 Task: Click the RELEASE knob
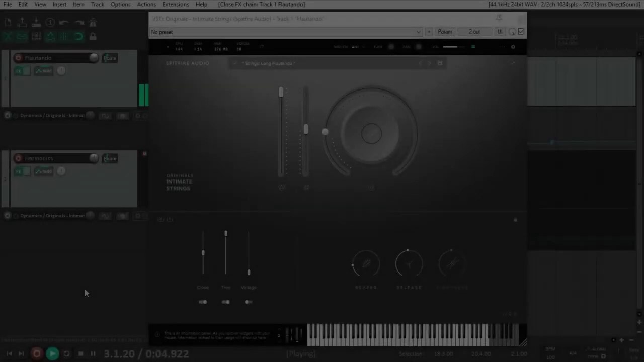coord(409,263)
